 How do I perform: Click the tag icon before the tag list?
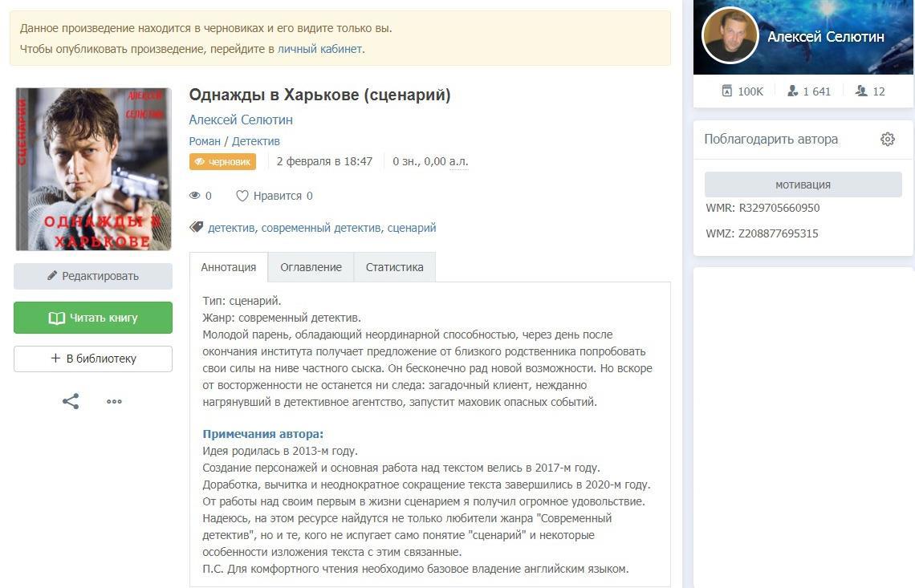pyautogui.click(x=196, y=227)
